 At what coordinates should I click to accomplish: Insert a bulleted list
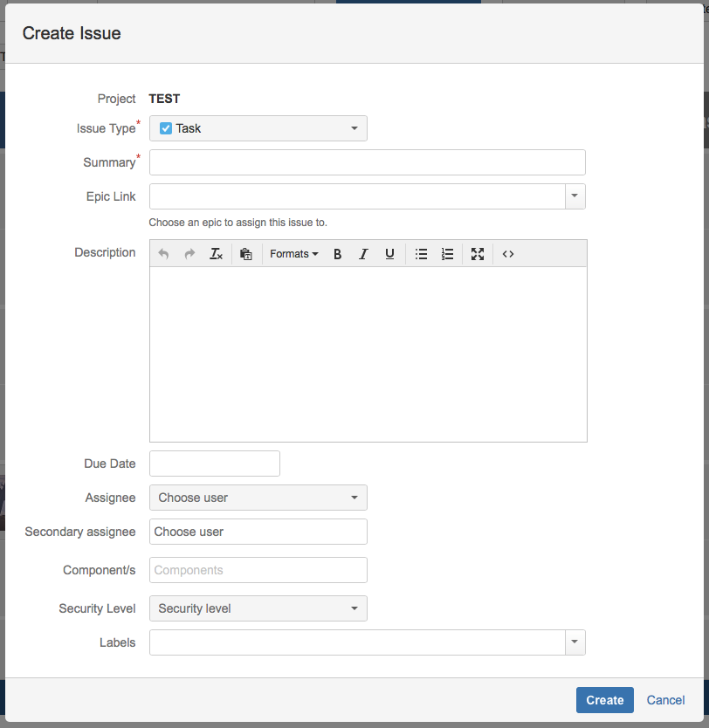coord(421,254)
